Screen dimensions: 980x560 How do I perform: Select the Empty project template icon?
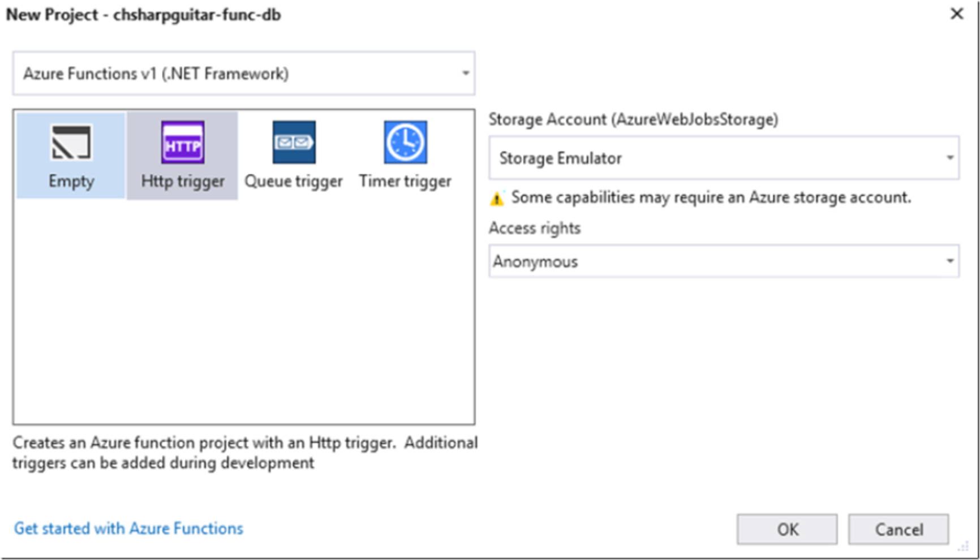coord(71,143)
